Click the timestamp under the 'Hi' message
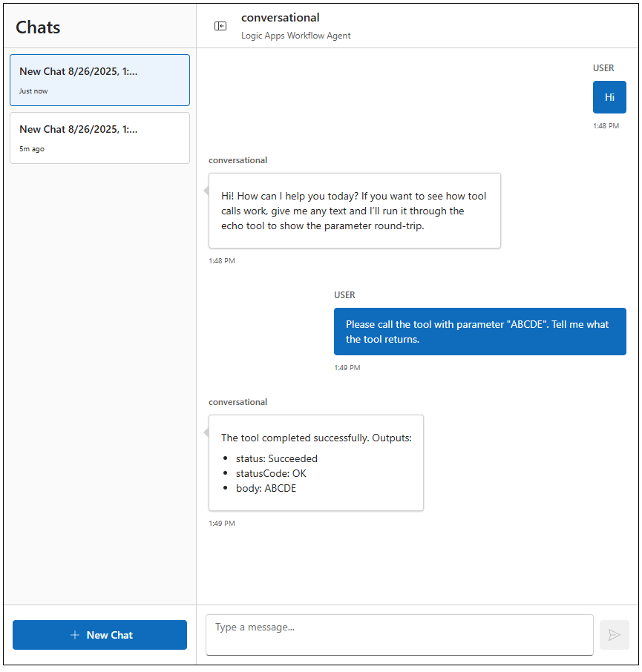 [606, 126]
